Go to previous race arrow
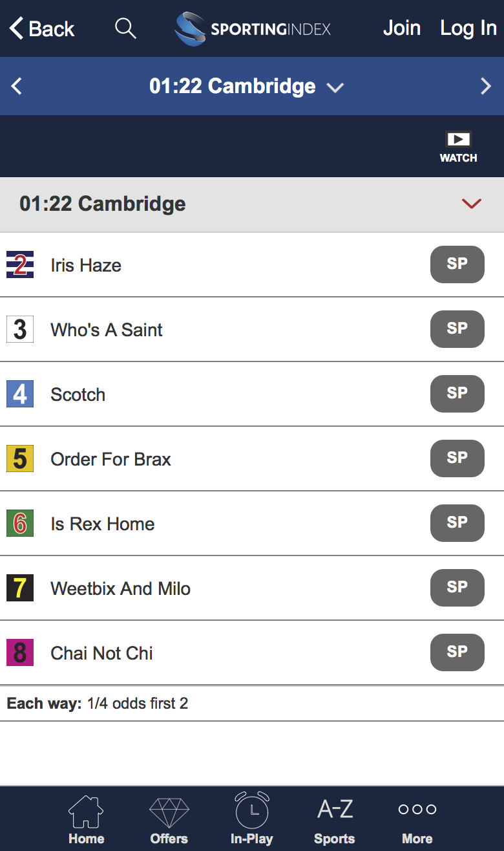 17,86
